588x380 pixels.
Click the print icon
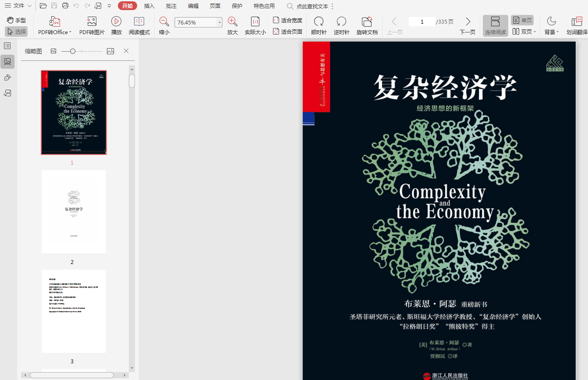pos(65,6)
